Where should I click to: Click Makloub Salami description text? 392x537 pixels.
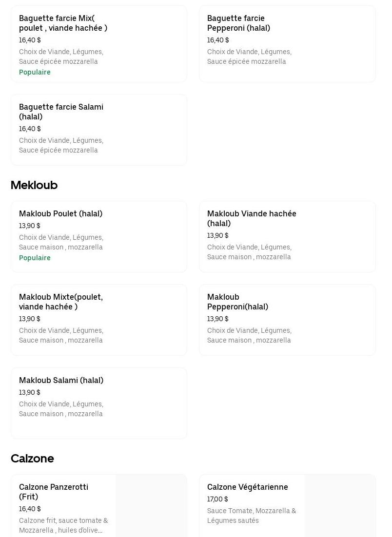(61, 409)
